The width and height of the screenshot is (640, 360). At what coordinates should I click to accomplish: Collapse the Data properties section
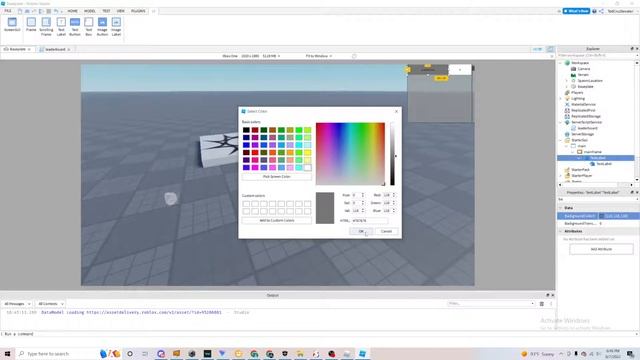560,208
